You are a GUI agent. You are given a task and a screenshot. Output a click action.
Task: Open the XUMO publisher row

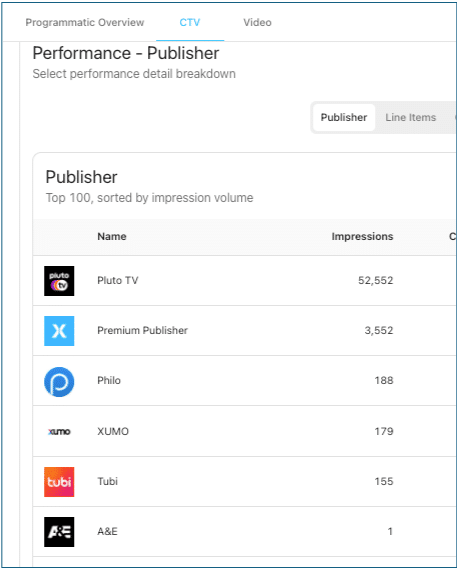coord(244,431)
